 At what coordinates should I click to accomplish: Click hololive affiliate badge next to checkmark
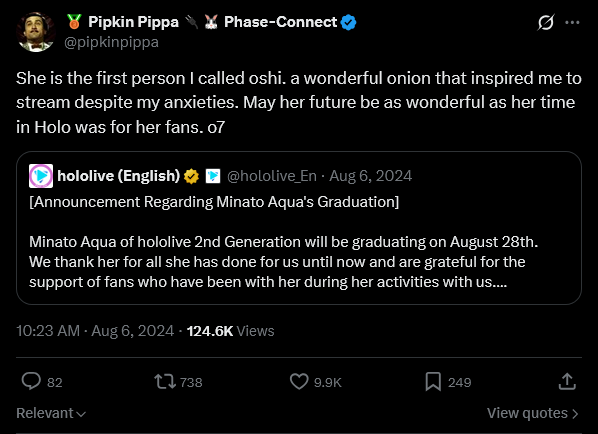tap(213, 176)
